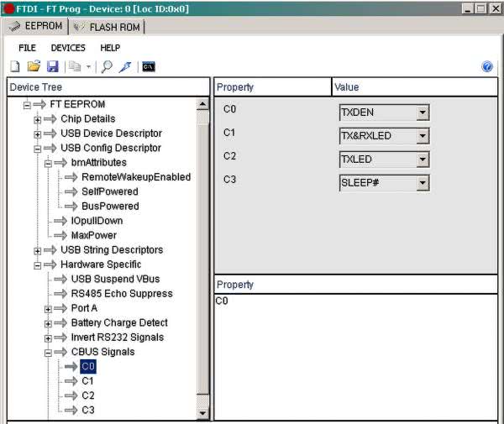Click the new blank template icon
This screenshot has width=504, height=424.
click(x=15, y=67)
